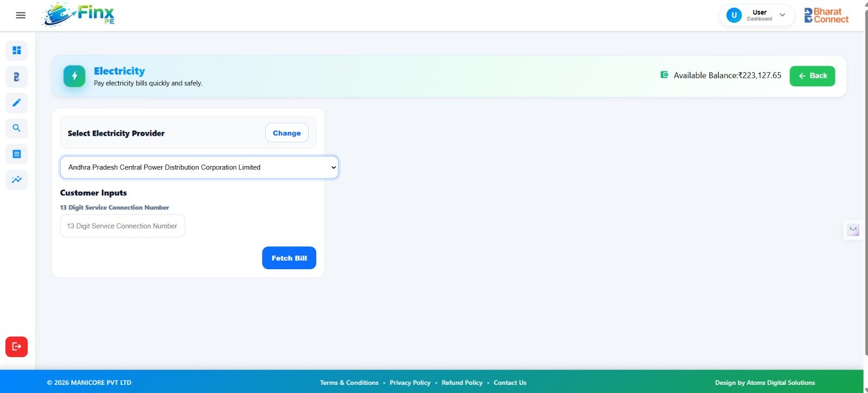
Task: Focus the 13 Digit Service Connection Number field
Action: pos(123,226)
